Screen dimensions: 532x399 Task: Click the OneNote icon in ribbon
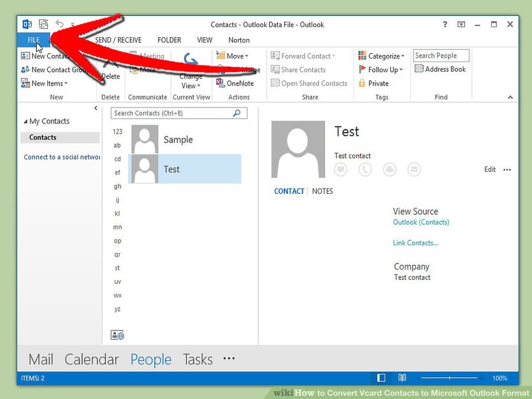click(x=235, y=83)
